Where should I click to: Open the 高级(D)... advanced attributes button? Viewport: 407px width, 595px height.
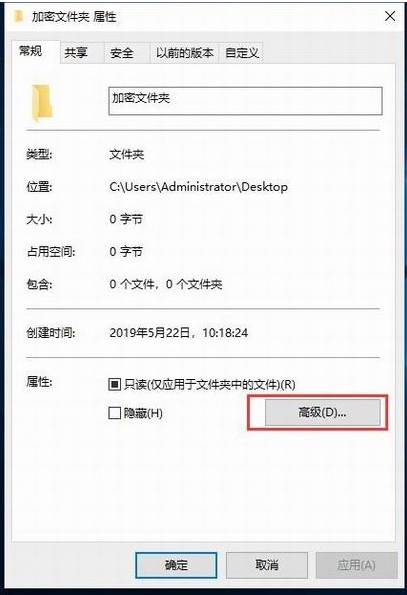pos(322,412)
